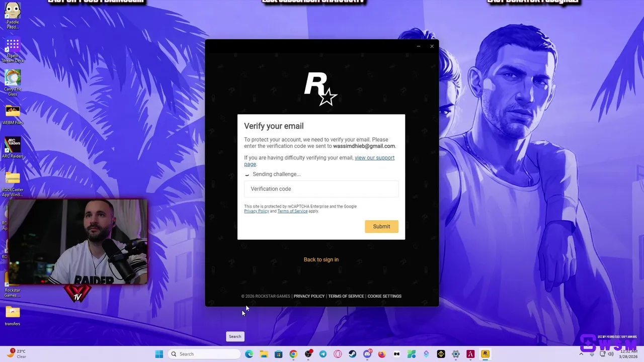This screenshot has height=362, width=644.
Task: Submit the verification code
Action: click(x=381, y=226)
